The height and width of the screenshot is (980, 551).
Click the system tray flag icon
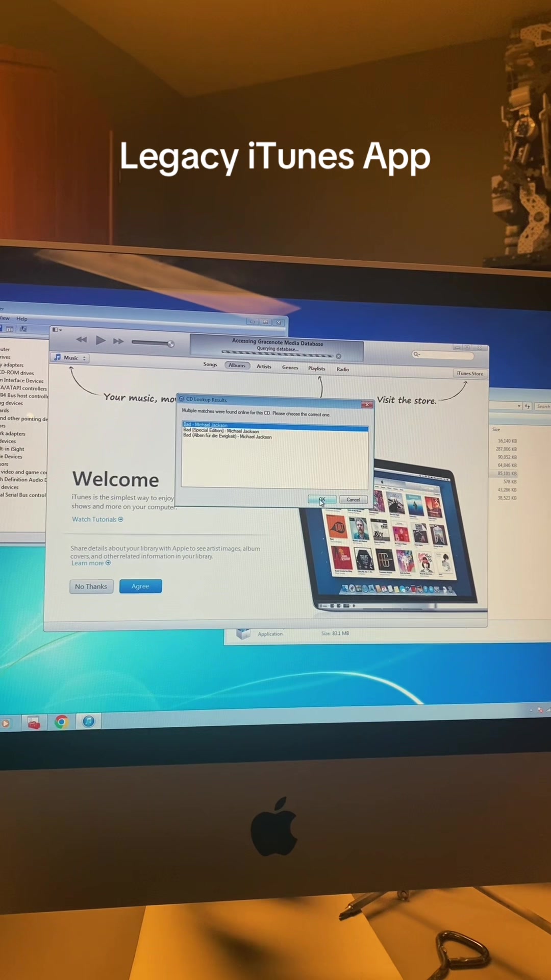pos(540,710)
